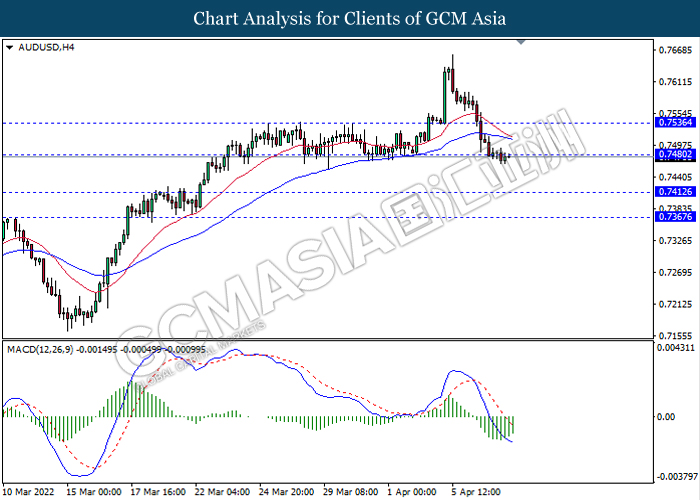This screenshot has height=500, width=700.
Task: Click the 5 Apr 12:00 time label
Action: pos(476,492)
